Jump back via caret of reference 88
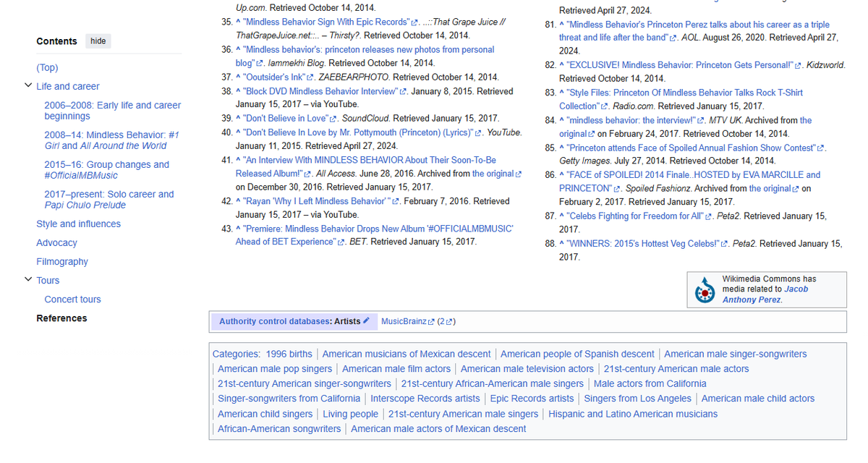Viewport: 868px width, 463px height. coord(563,245)
